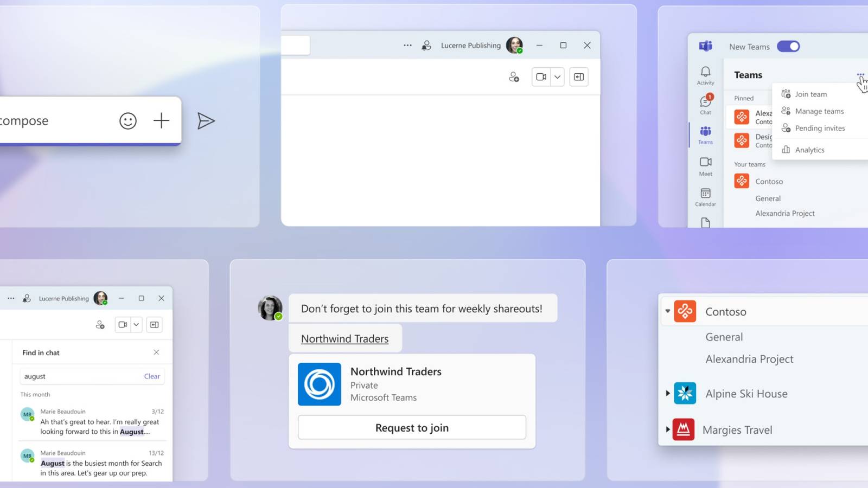This screenshot has width=868, height=488.
Task: Collapse the Contoso team
Action: (x=667, y=311)
